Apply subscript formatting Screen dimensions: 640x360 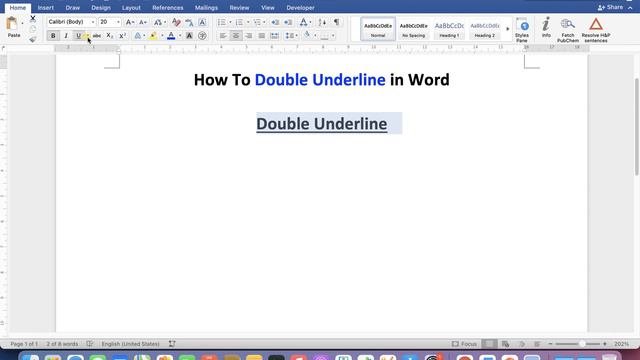tap(109, 36)
